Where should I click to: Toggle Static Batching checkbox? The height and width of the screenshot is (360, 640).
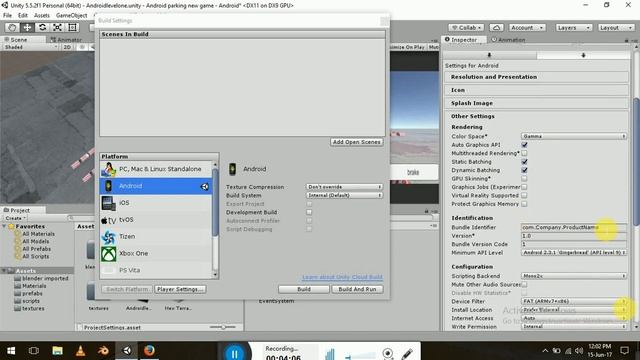[524, 162]
